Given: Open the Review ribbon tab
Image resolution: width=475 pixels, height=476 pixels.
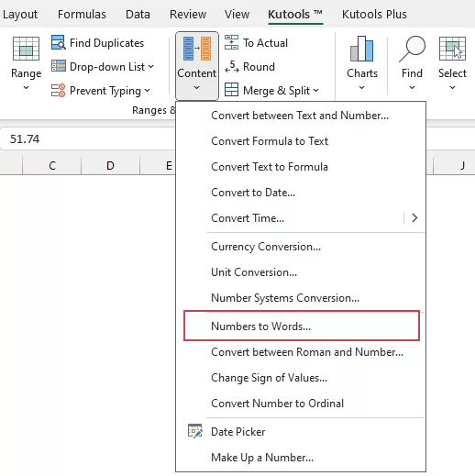Looking at the screenshot, I should pyautogui.click(x=188, y=14).
